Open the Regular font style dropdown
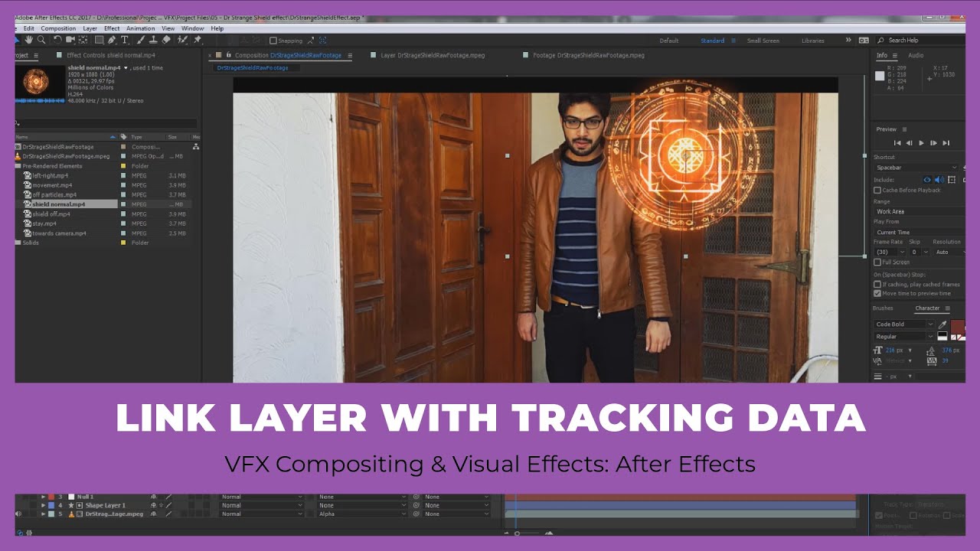This screenshot has height=551, width=980. [x=903, y=337]
